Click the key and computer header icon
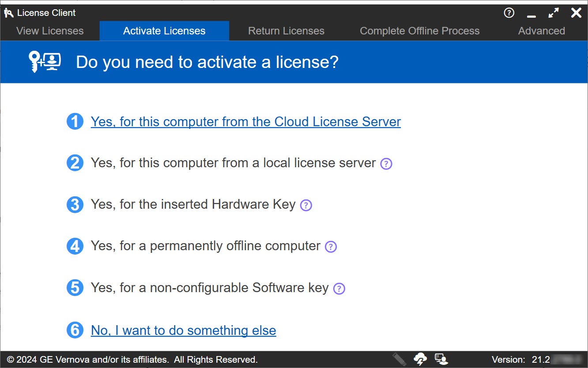The width and height of the screenshot is (588, 368). [x=45, y=62]
